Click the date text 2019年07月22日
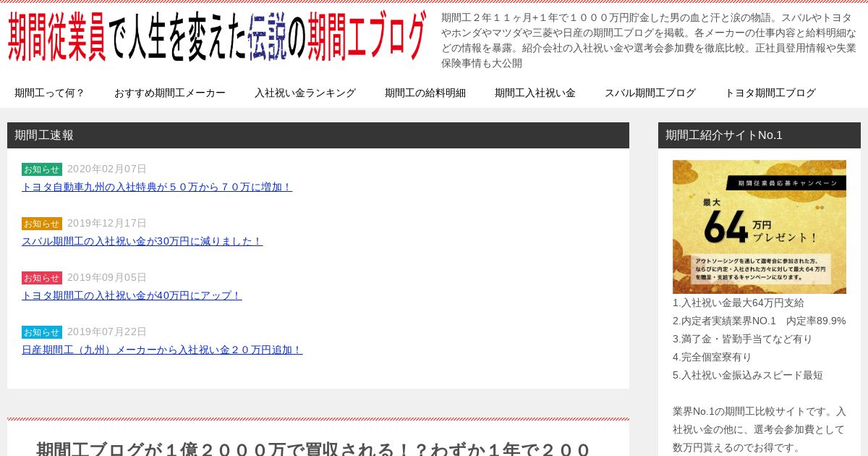 [x=107, y=332]
